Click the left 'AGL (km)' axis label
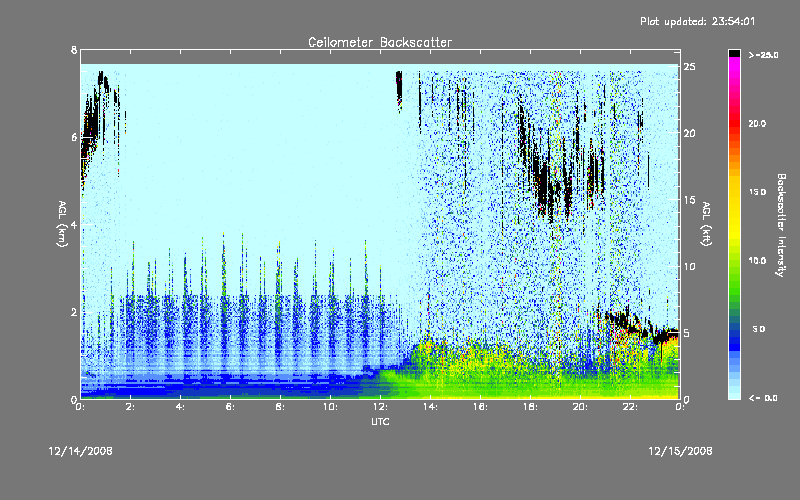This screenshot has height=500, width=800. [62, 224]
